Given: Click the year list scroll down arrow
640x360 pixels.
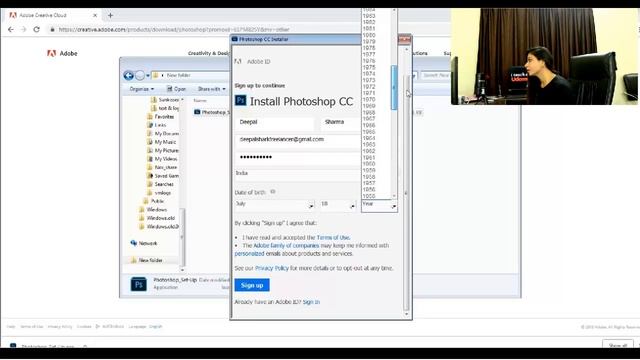Looking at the screenshot, I should coord(394,196).
